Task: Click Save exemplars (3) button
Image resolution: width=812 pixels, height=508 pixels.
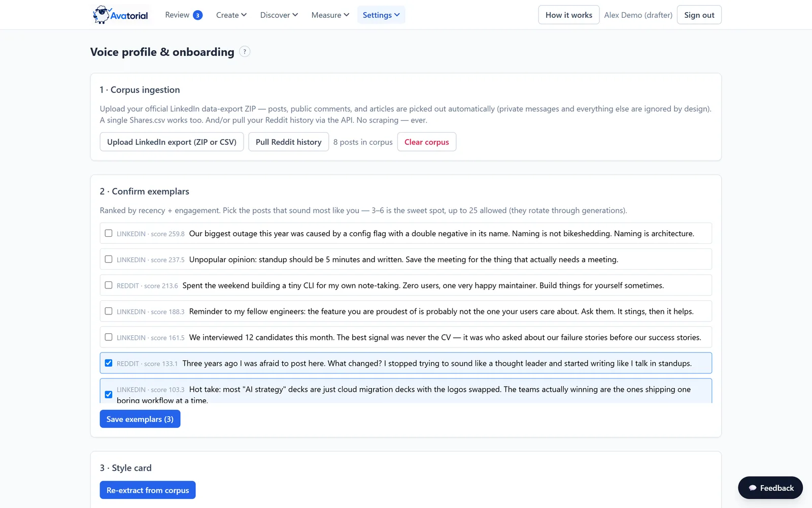Action: pyautogui.click(x=140, y=419)
